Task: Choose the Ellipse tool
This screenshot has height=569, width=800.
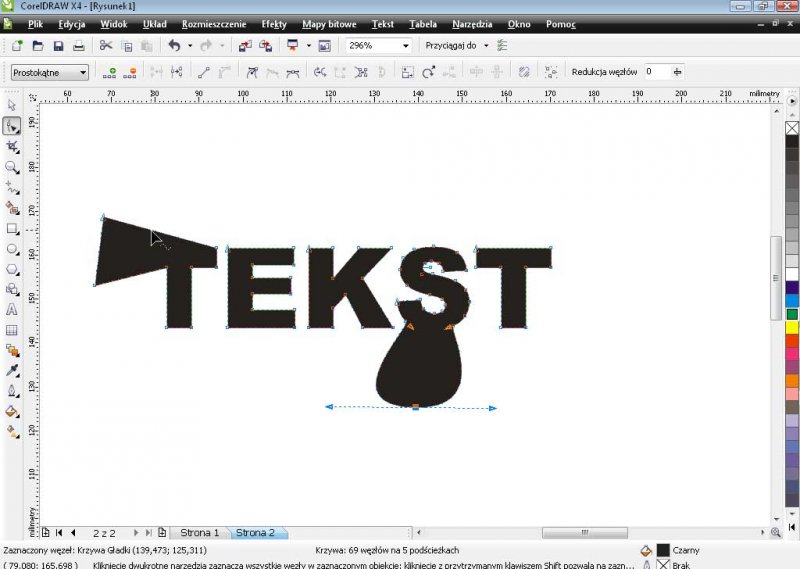Action: pos(12,249)
